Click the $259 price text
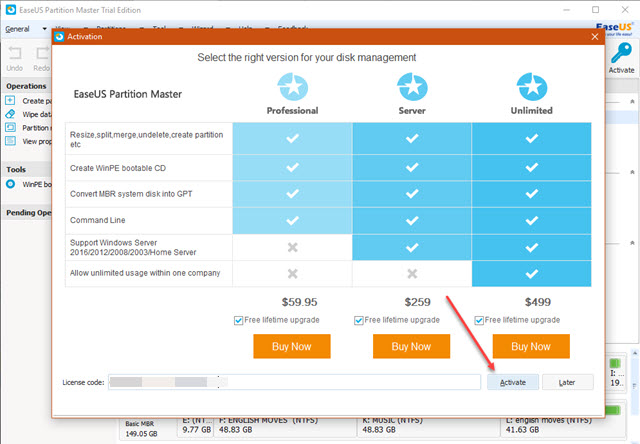This screenshot has height=444, width=640. 417,302
